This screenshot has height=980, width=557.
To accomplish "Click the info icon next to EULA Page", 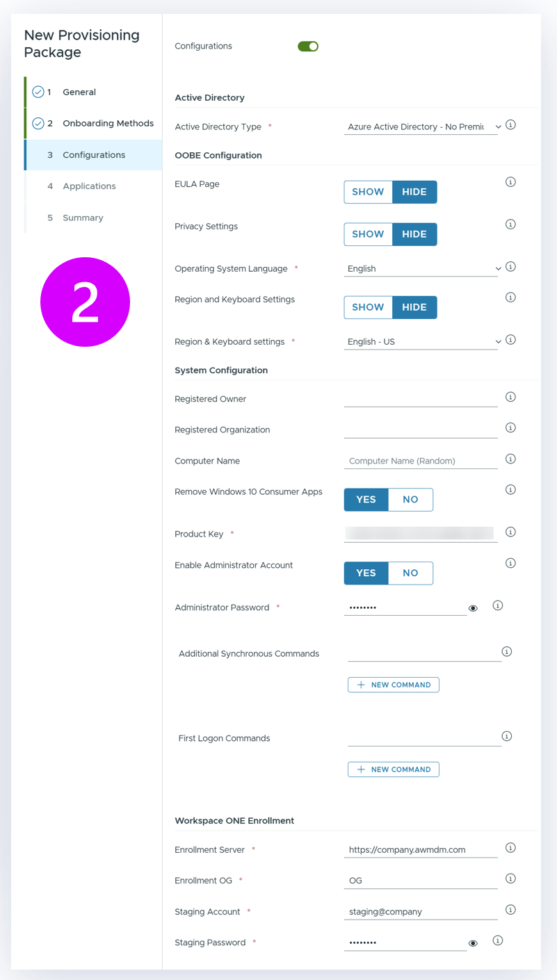I will click(x=510, y=181).
